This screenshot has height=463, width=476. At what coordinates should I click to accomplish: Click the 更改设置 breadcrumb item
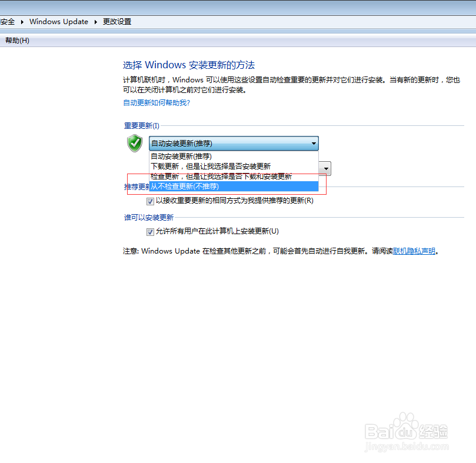116,21
